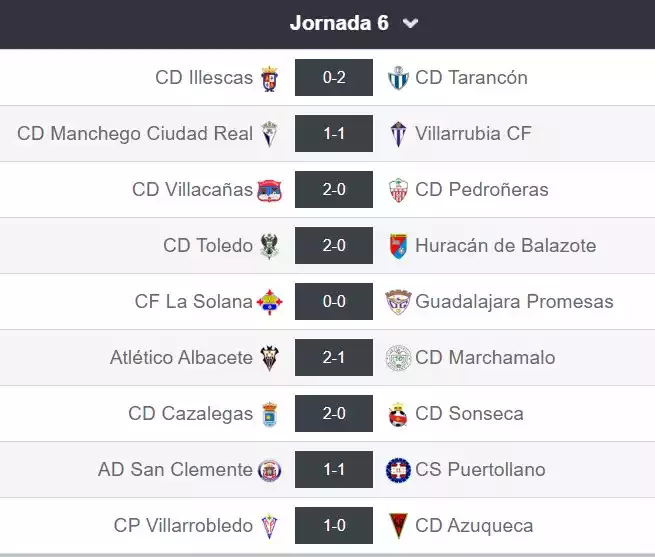The image size is (655, 557).
Task: Click the Jornada 6 header title
Action: [339, 24]
